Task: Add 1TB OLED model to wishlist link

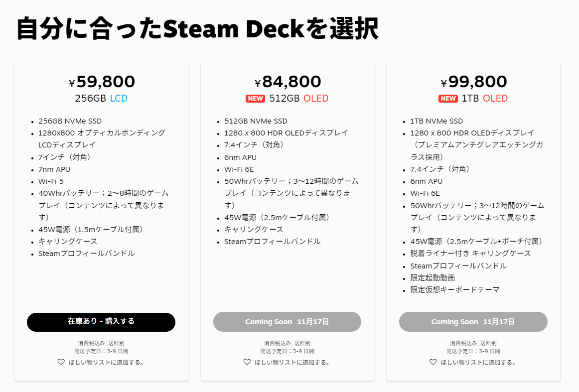Action: [478, 363]
